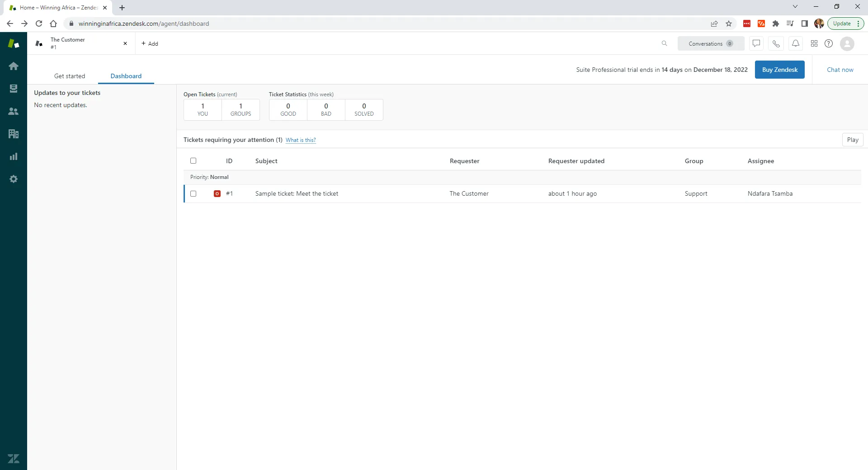Open Zendesk products grid icon
The image size is (868, 470).
814,43
